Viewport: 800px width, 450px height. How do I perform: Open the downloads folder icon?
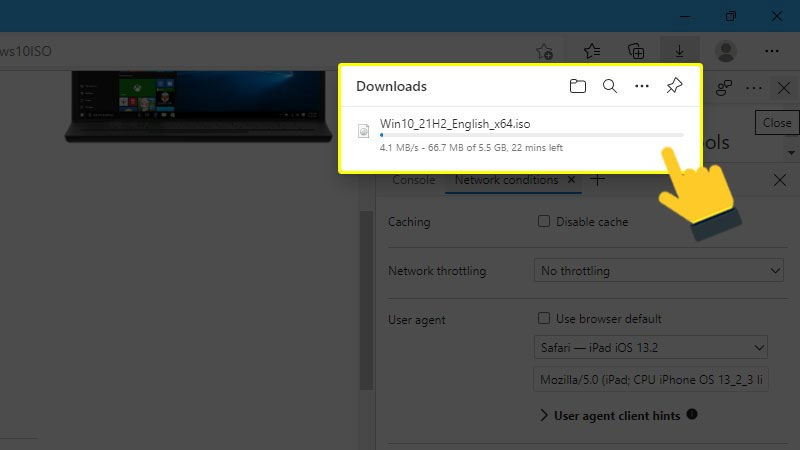click(578, 86)
